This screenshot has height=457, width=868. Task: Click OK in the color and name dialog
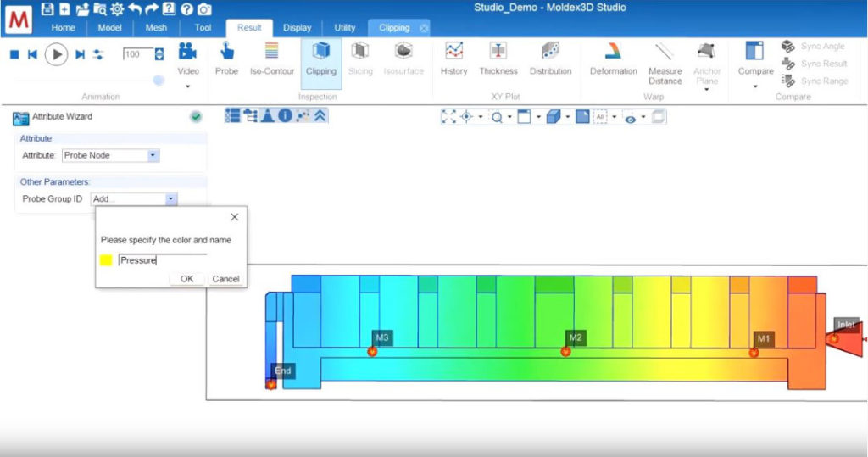[187, 279]
